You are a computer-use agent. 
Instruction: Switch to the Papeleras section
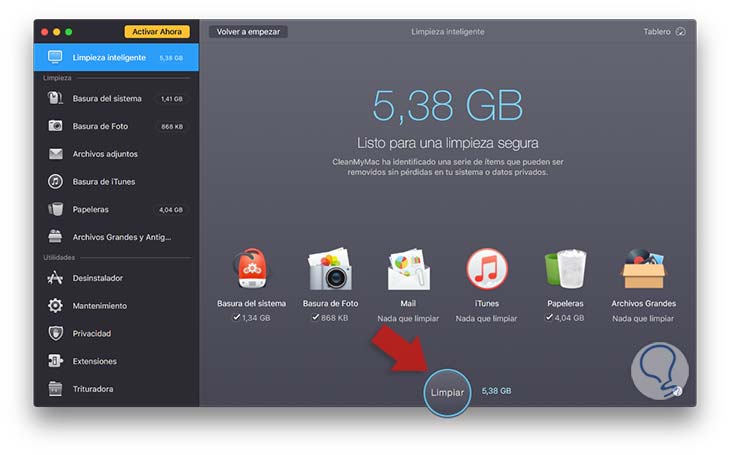click(116, 209)
